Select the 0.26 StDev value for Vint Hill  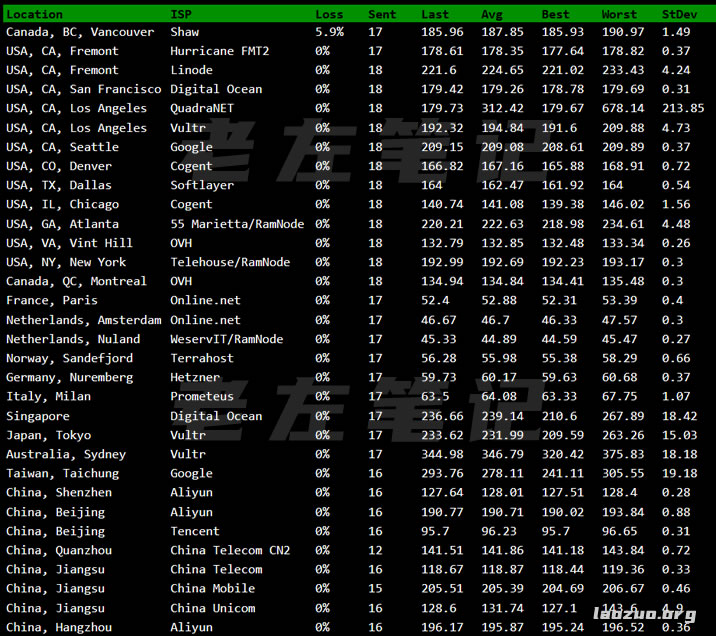tap(676, 243)
